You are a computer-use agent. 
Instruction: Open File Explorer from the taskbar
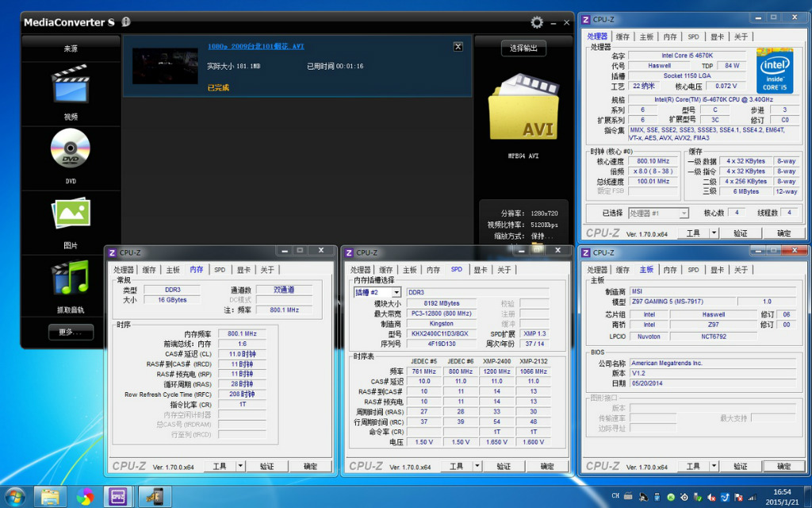(x=50, y=497)
